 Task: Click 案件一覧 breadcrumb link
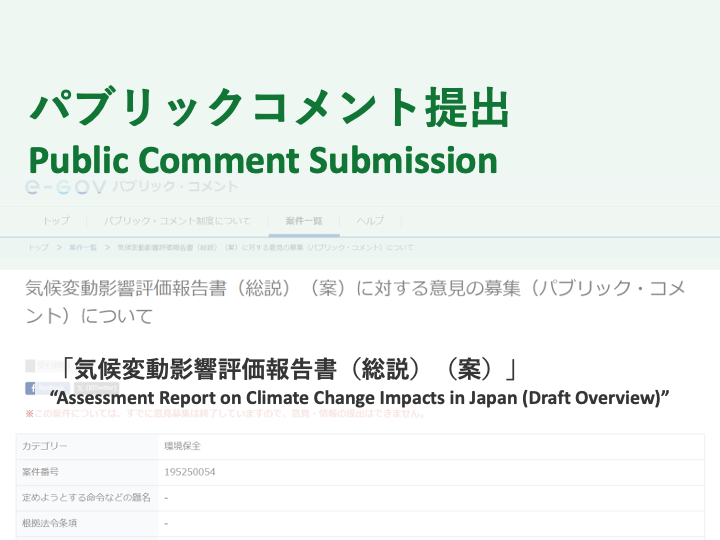click(x=83, y=248)
